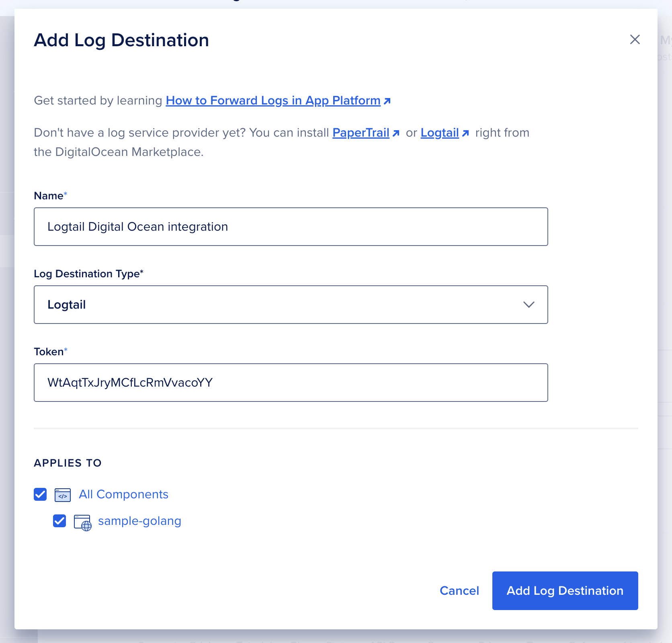Click the external arrow icon beside Forward Logs link
Screen dimensions: 672x643
(387, 101)
